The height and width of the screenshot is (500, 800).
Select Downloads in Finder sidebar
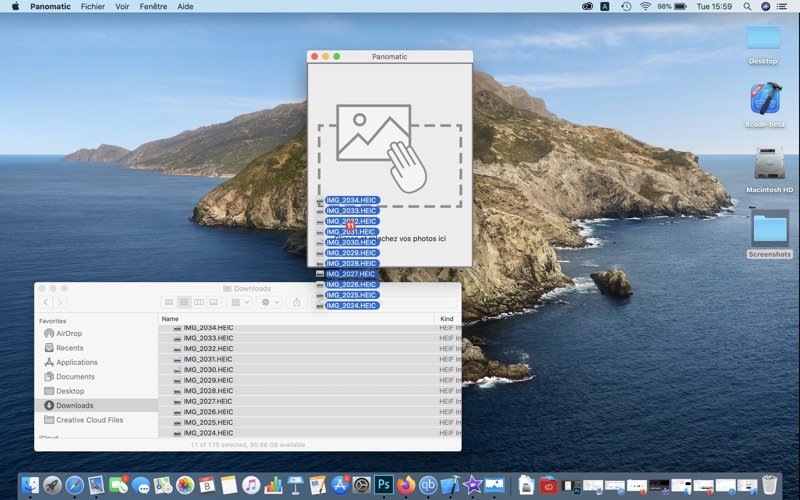[97, 405]
